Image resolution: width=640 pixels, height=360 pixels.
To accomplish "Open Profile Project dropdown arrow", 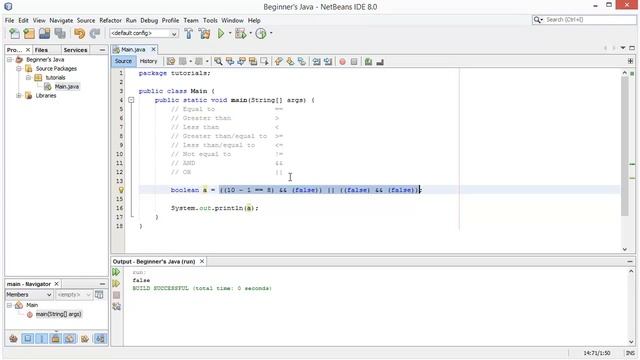I will 271,33.
